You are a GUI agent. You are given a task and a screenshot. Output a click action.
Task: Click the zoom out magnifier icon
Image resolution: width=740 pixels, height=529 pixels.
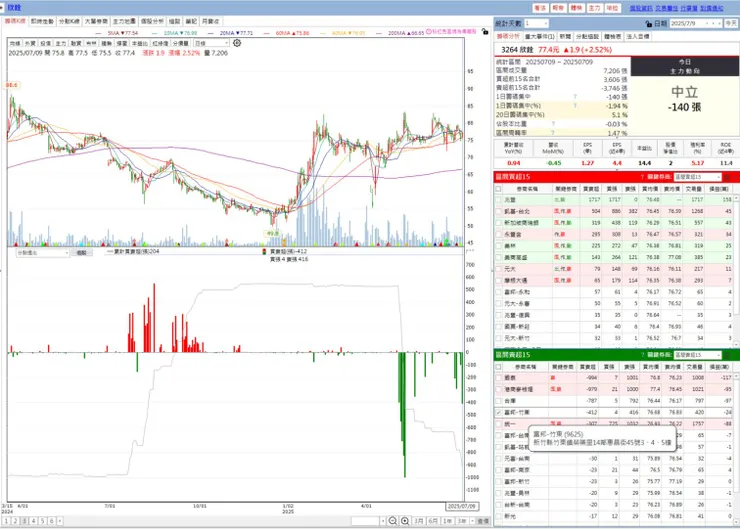(393, 521)
